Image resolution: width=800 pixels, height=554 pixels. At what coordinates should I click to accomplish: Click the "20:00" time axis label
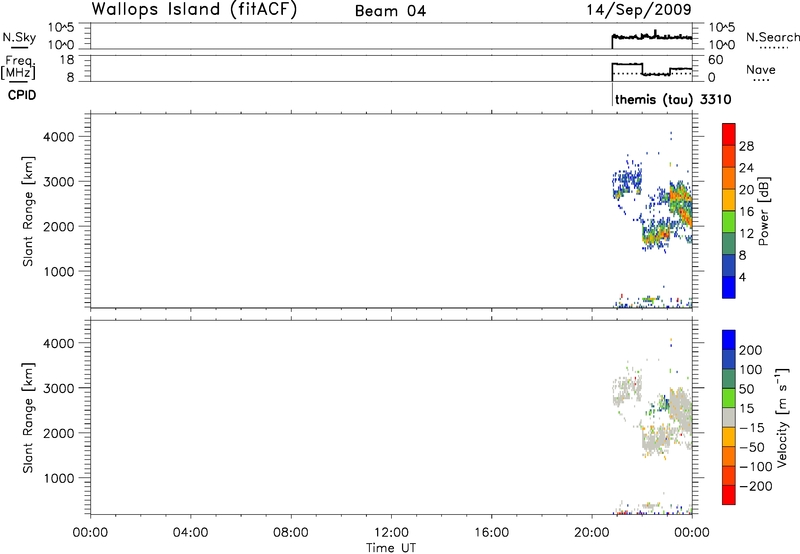[x=591, y=533]
